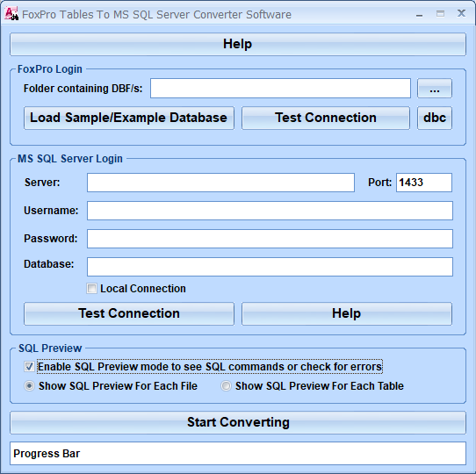Click the 'Folder containing DBF/s:' label
This screenshot has width=476, height=474.
[x=83, y=89]
